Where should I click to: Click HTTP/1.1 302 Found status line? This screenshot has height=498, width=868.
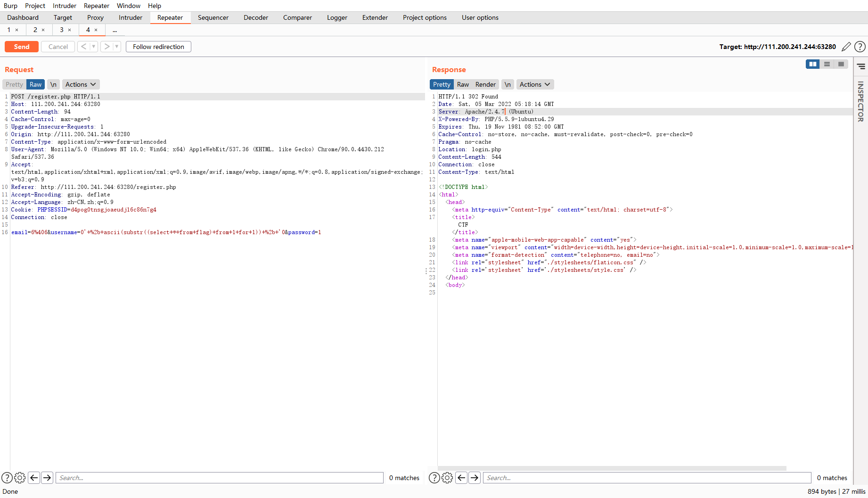pyautogui.click(x=468, y=97)
